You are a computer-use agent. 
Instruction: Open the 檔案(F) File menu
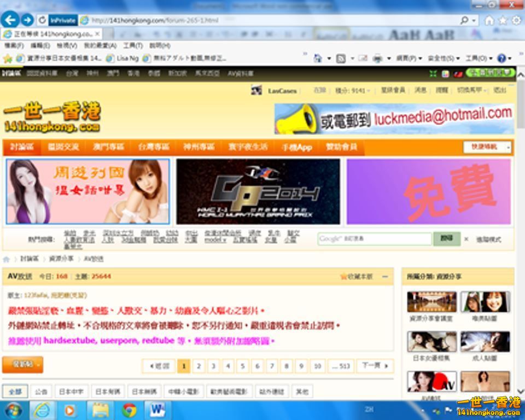13,45
